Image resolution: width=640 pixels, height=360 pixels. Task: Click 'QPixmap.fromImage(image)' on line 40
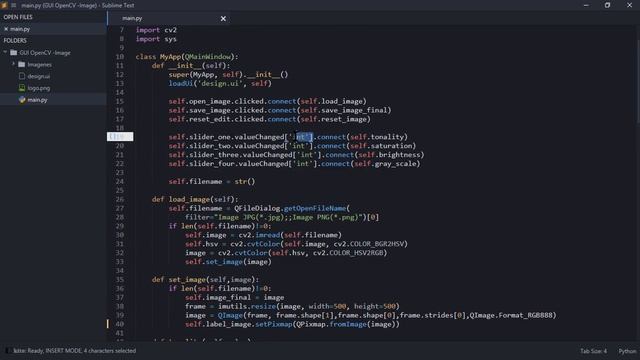tap(346, 324)
